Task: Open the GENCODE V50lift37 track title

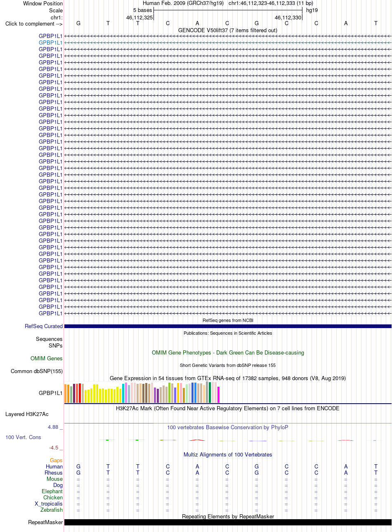Action: coord(228,30)
